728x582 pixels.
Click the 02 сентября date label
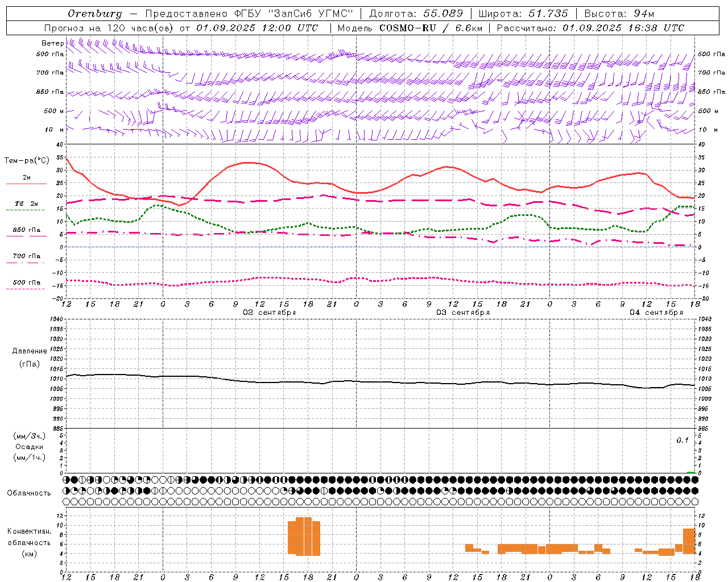270,312
